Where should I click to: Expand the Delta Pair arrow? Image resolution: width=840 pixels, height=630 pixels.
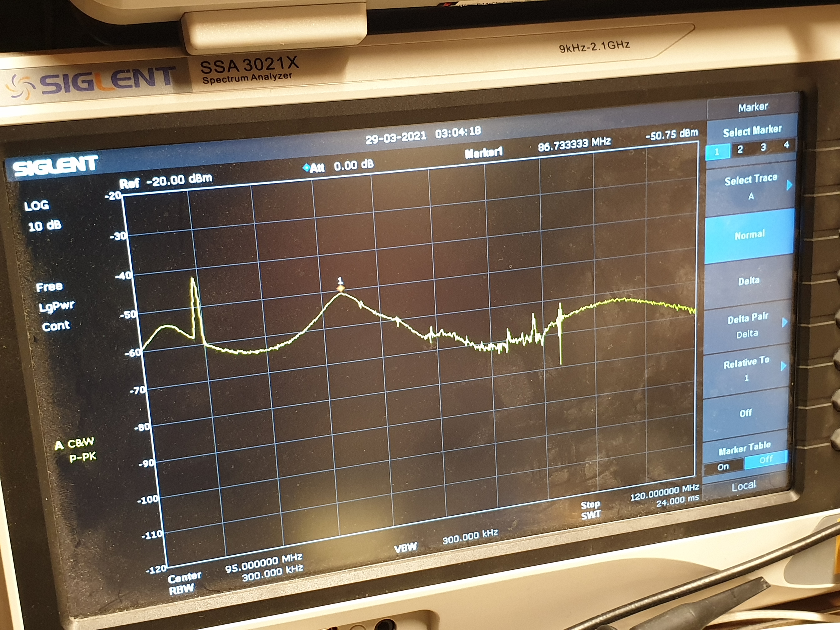(x=785, y=322)
